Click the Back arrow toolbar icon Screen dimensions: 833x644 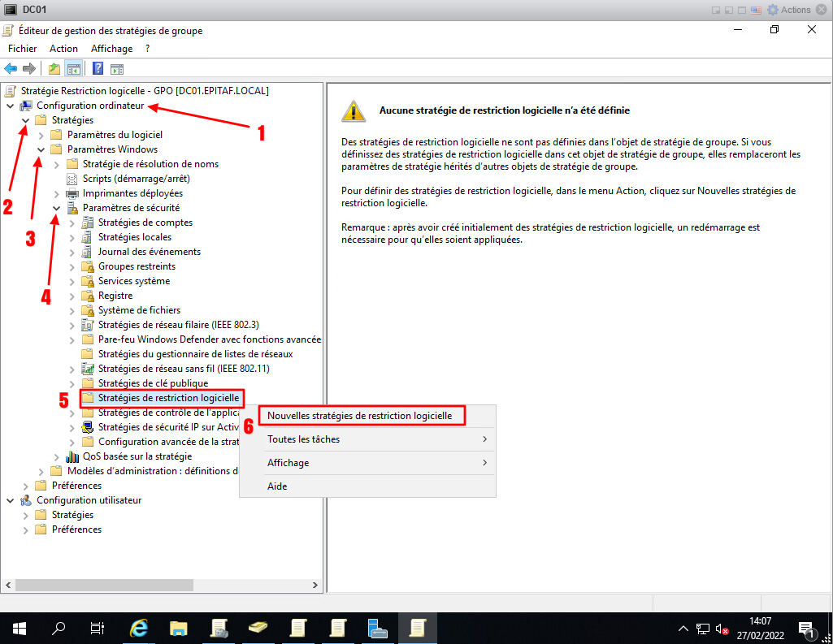pyautogui.click(x=11, y=69)
